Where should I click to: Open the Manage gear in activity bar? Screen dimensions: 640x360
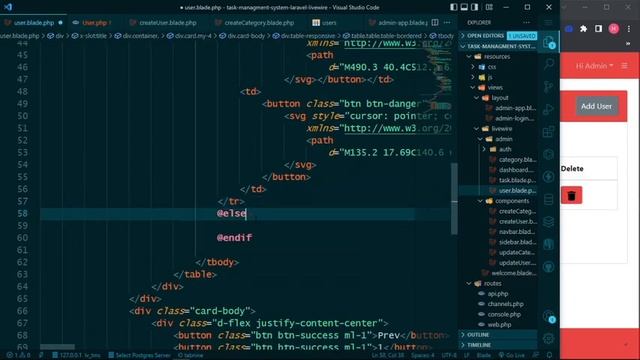549,338
